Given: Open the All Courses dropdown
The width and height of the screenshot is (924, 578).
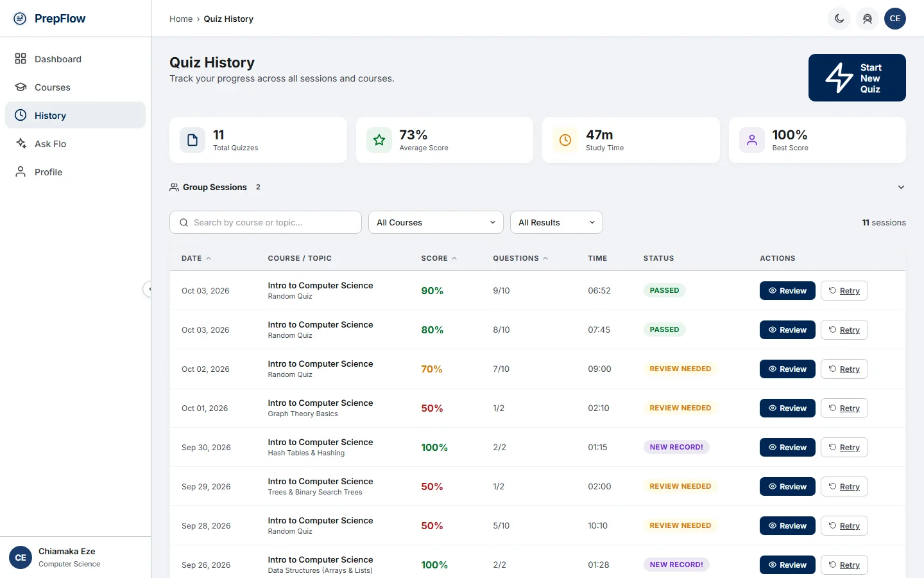Looking at the screenshot, I should pyautogui.click(x=436, y=222).
